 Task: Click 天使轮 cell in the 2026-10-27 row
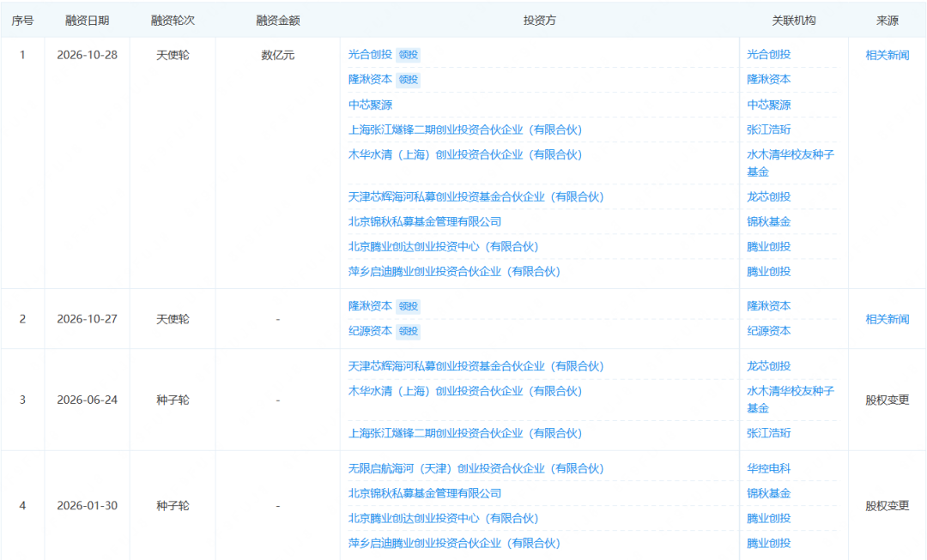point(173,319)
